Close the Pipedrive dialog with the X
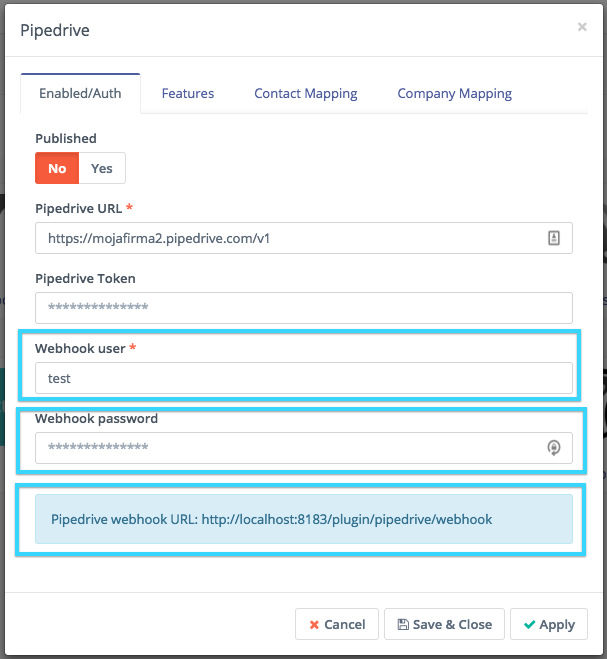Screen dimensions: 607x659 582,27
